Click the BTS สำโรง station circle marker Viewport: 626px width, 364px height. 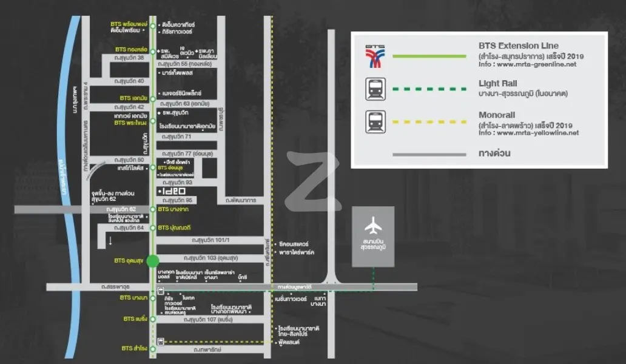152,349
